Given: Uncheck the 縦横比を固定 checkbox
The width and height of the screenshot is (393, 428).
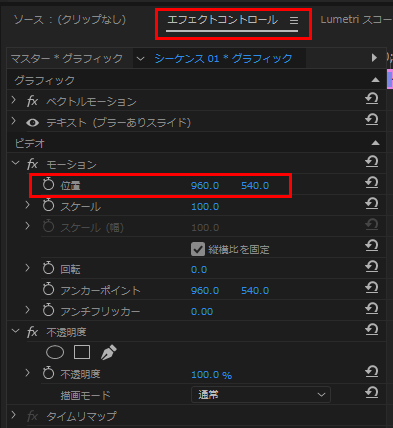Looking at the screenshot, I should [x=198, y=249].
